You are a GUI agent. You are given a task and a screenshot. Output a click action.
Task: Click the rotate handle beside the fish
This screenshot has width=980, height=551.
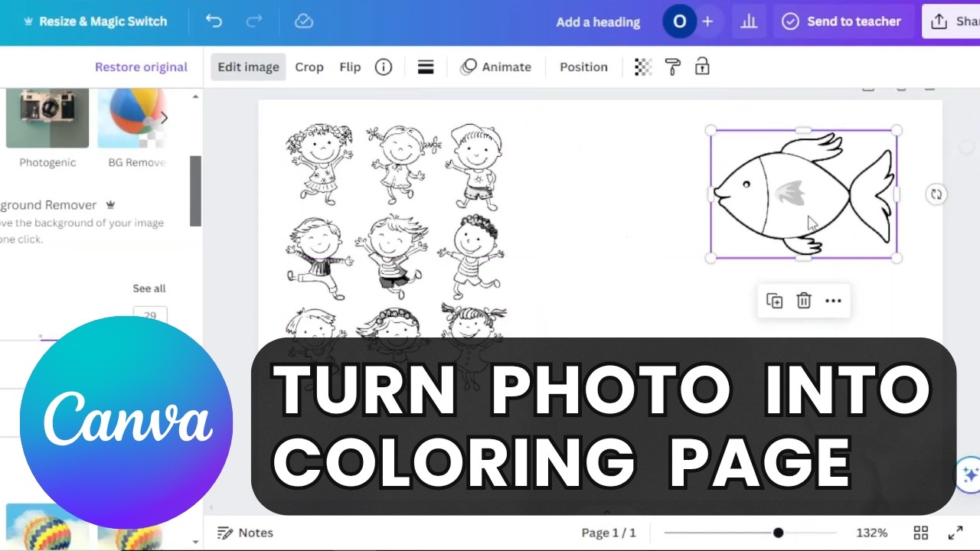pyautogui.click(x=936, y=194)
